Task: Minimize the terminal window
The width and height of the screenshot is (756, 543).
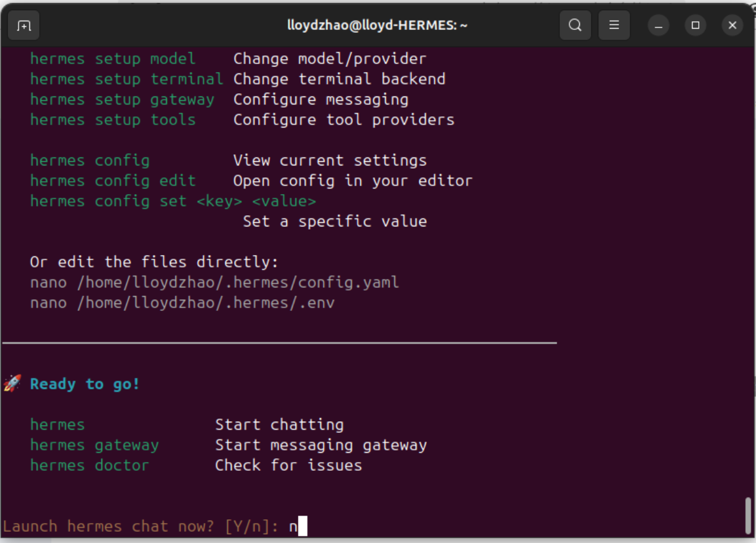Action: pos(658,26)
